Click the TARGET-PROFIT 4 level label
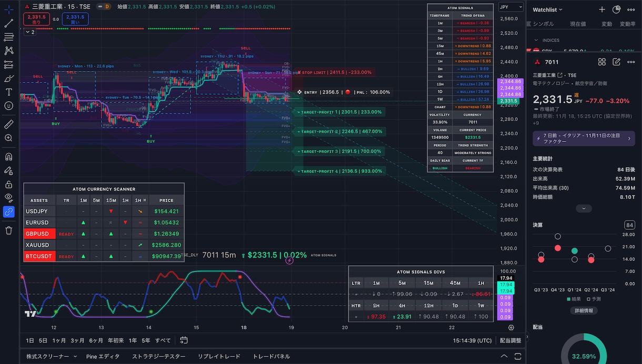This screenshot has height=364, width=642. 340,171
